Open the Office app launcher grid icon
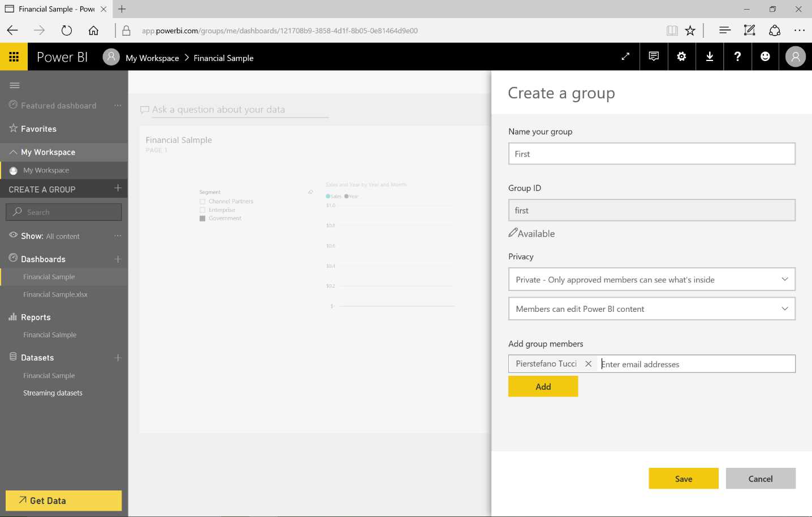812x517 pixels. coord(12,57)
